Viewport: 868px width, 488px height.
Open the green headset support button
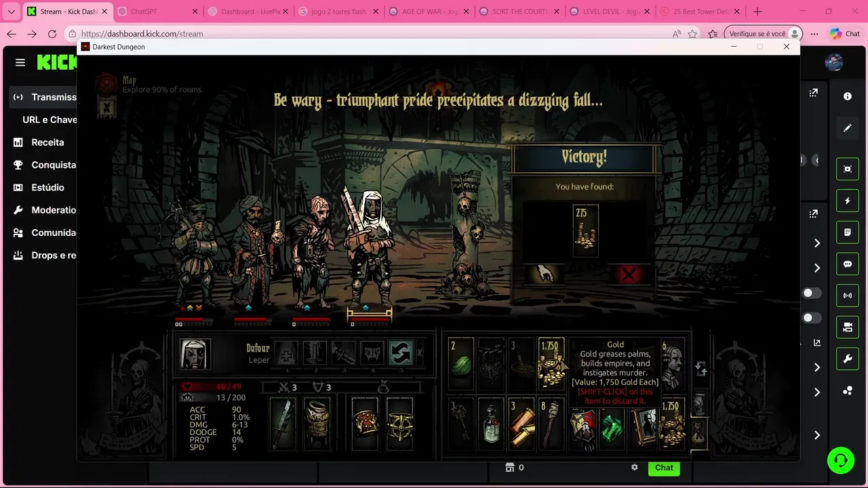pyautogui.click(x=841, y=461)
